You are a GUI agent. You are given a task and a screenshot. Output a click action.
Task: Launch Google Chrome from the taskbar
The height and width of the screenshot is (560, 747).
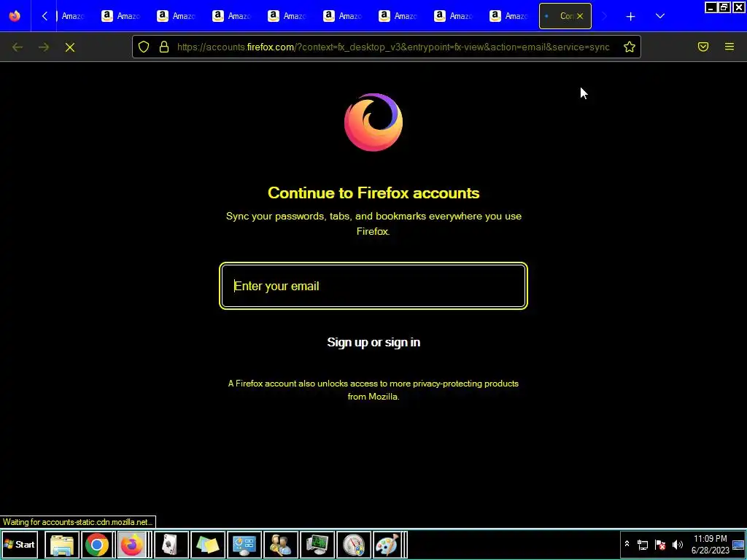(x=97, y=545)
